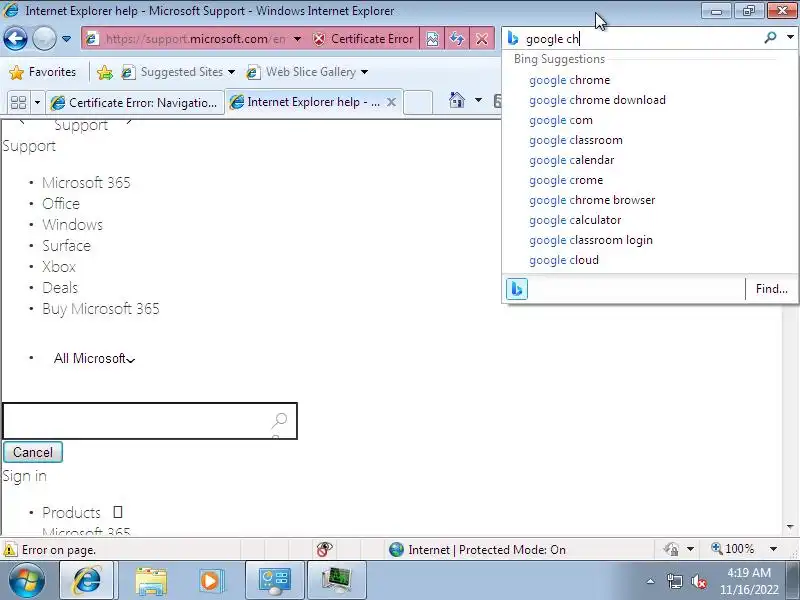Image resolution: width=800 pixels, height=600 pixels.
Task: Switch to the Certificate Error: Navigation tab
Action: [135, 103]
